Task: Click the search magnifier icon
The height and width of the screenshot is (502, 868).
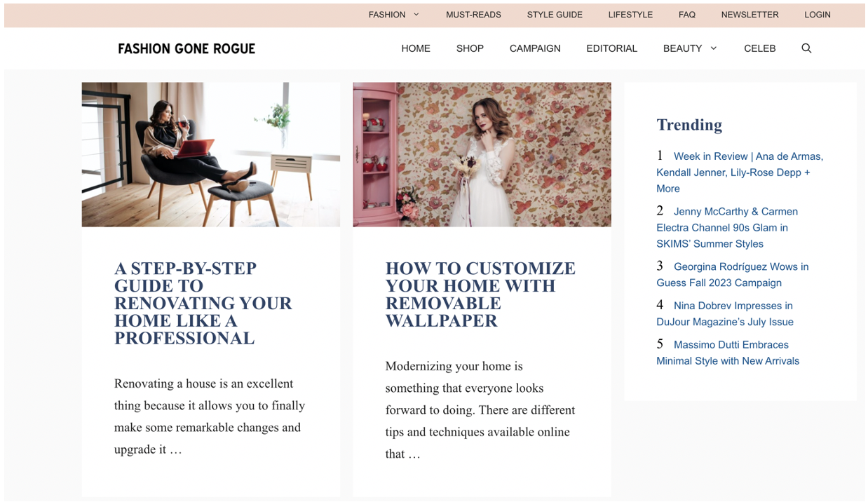Action: (x=806, y=48)
